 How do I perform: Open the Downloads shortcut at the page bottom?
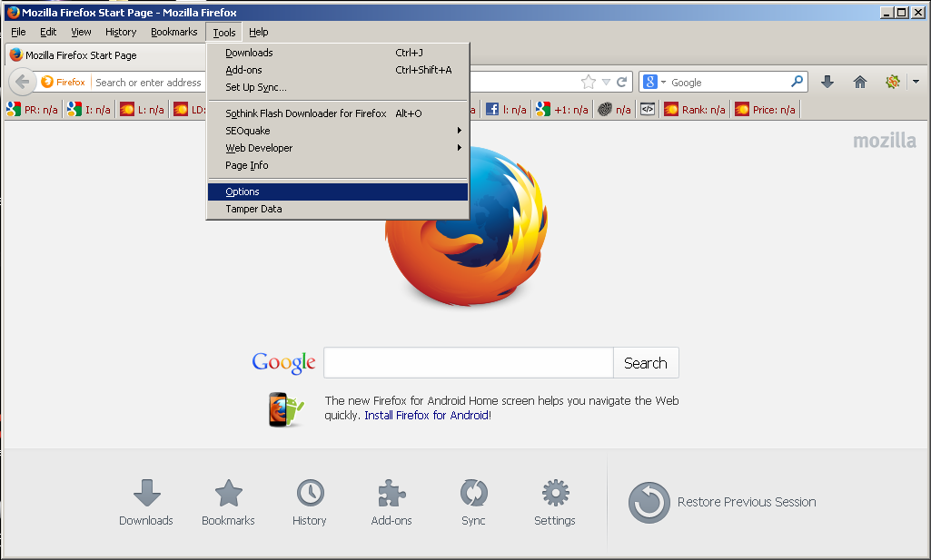[146, 503]
